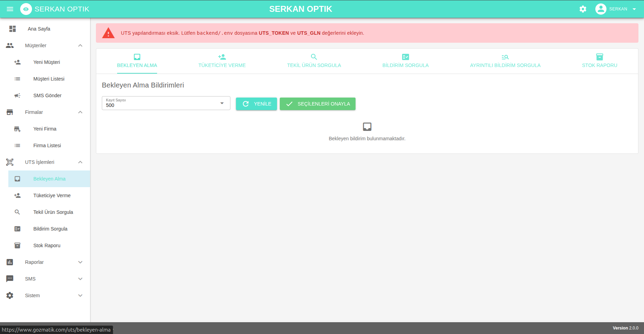Screen dimensions: 644x334
Task: Go to Ana Sayfa in sidebar
Action: pos(45,29)
